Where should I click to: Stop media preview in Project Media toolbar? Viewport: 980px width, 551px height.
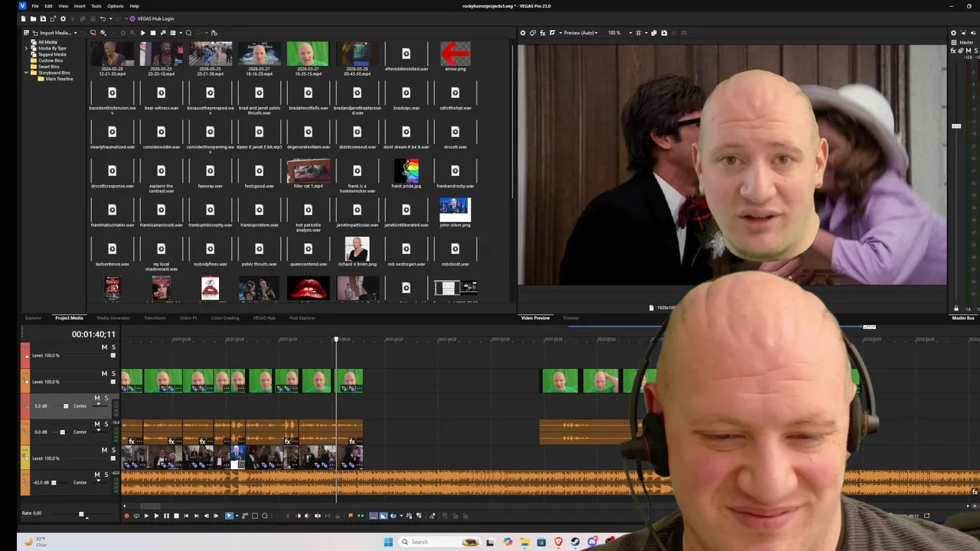tap(153, 33)
